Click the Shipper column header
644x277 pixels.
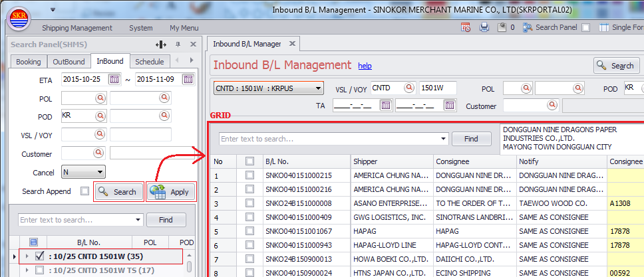(x=391, y=161)
